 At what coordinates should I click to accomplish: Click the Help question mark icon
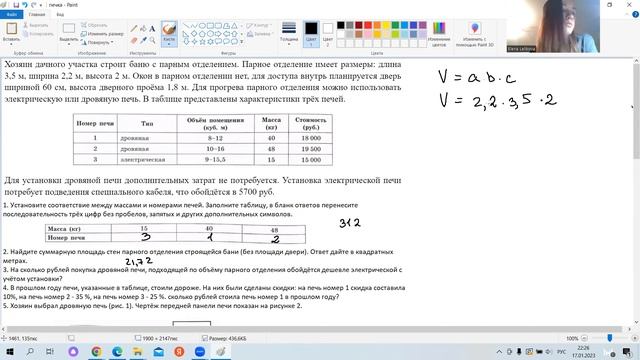pos(636,14)
